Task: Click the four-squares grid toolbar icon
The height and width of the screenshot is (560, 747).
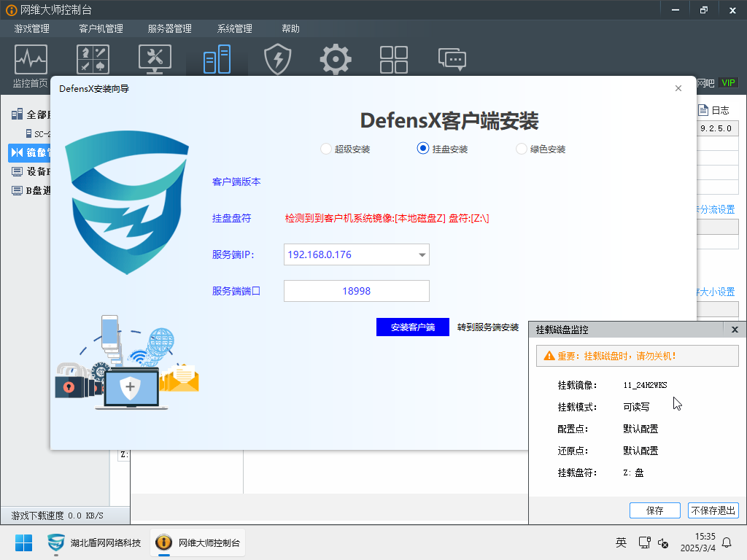Action: point(394,60)
